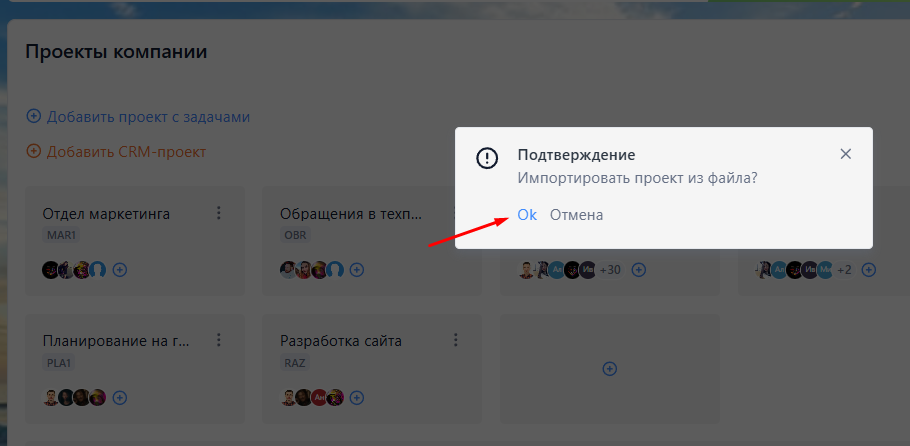
Task: Click plus icon in empty project card
Action: [x=609, y=369]
